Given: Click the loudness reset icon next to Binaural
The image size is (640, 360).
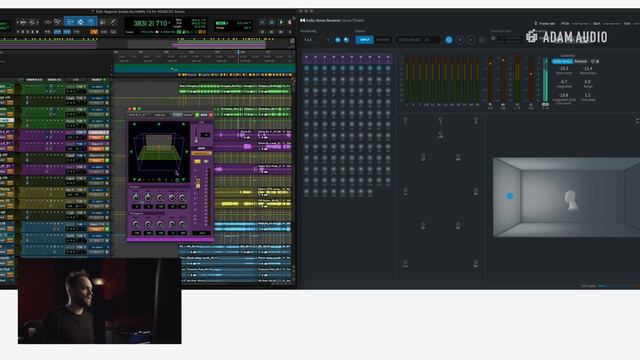Looking at the screenshot, I should [593, 61].
